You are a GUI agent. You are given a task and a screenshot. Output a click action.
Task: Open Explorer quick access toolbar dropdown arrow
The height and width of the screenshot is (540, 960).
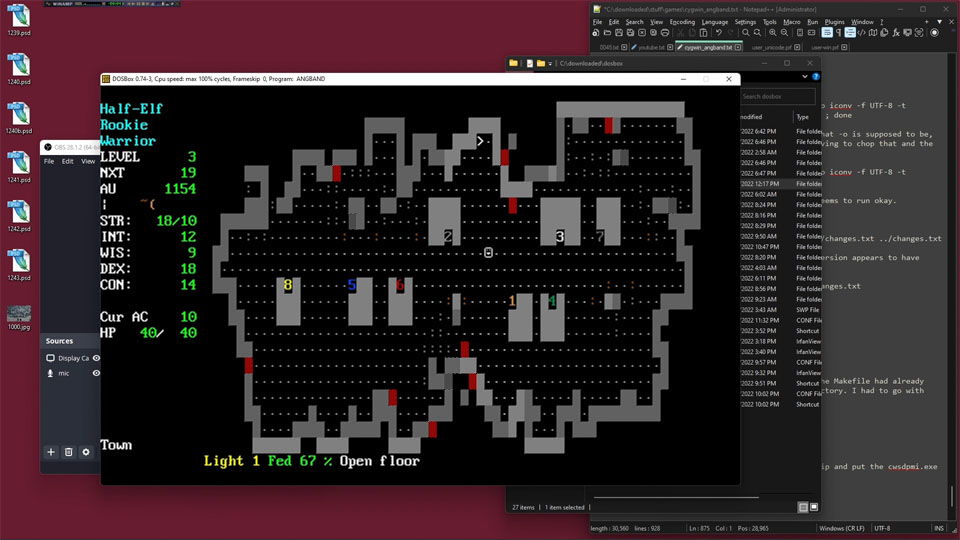(550, 63)
